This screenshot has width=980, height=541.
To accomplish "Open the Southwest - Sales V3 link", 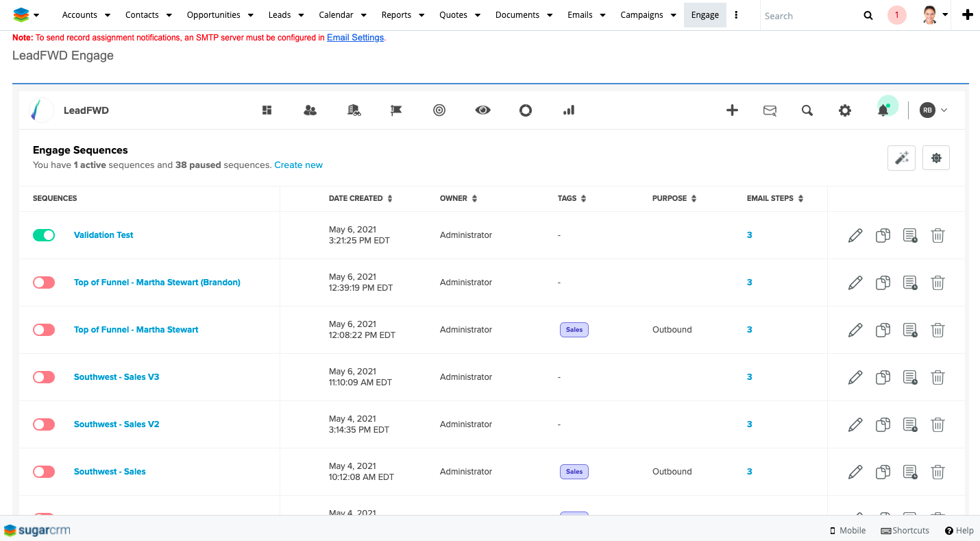I will pos(117,377).
